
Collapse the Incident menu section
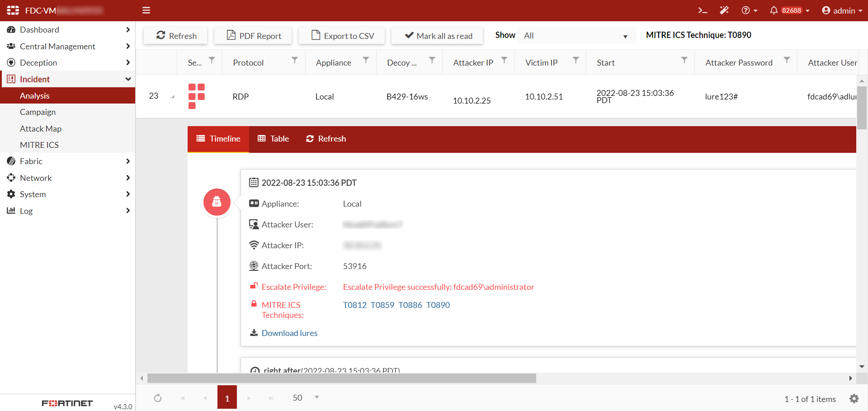point(68,79)
